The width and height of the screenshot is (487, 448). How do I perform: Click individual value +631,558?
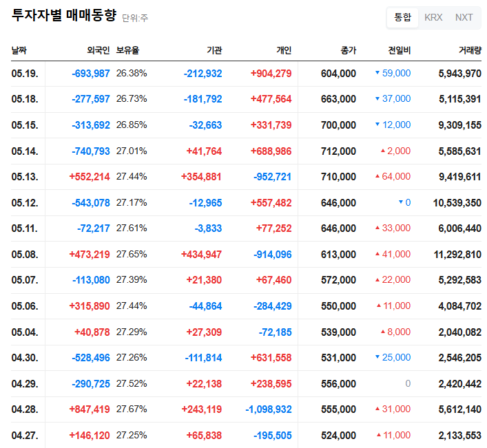[x=271, y=358]
